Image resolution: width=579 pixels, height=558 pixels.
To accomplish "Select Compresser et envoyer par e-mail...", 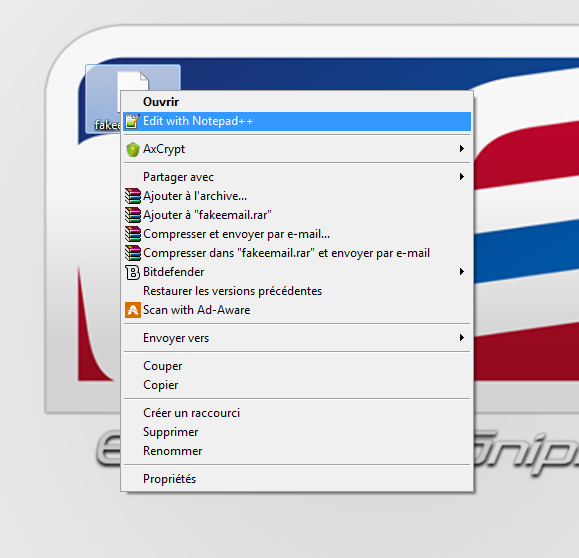I will [x=297, y=234].
